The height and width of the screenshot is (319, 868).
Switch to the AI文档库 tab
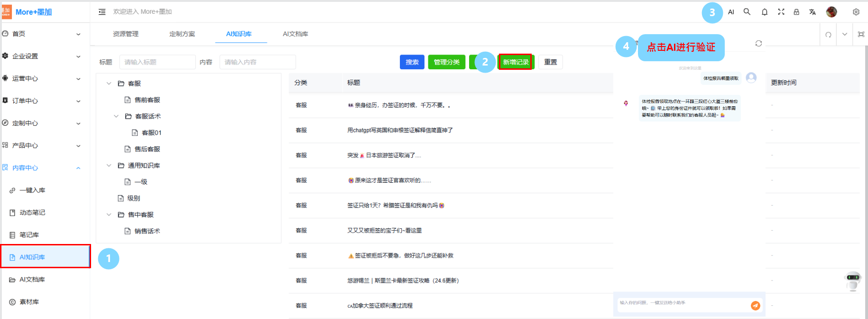click(295, 34)
